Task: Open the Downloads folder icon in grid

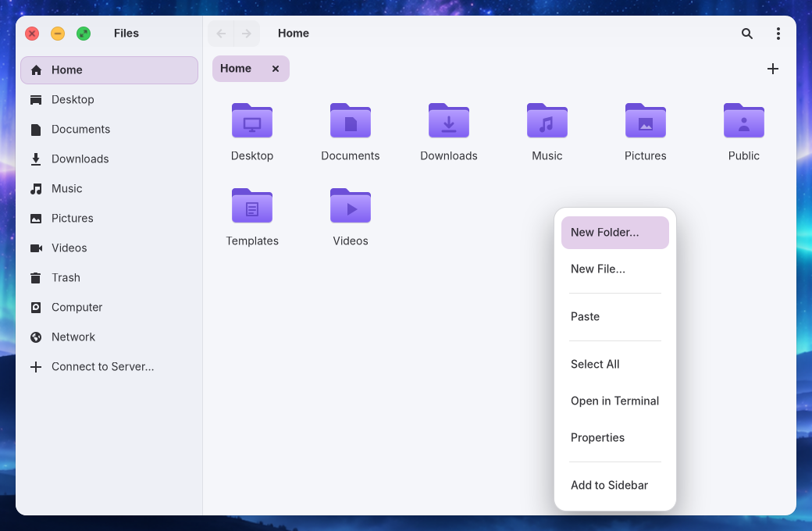Action: [449, 121]
